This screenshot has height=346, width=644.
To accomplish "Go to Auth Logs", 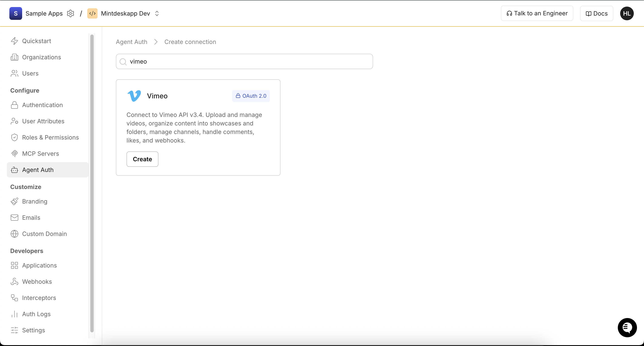I will pyautogui.click(x=36, y=314).
